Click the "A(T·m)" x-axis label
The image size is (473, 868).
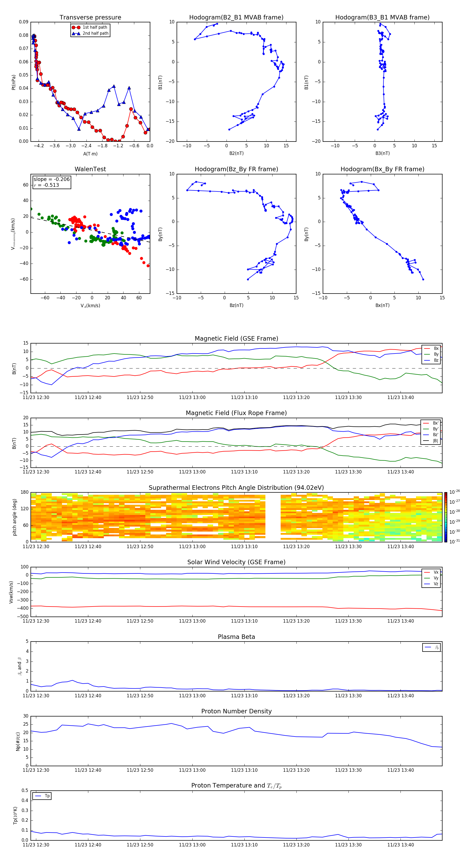point(90,154)
